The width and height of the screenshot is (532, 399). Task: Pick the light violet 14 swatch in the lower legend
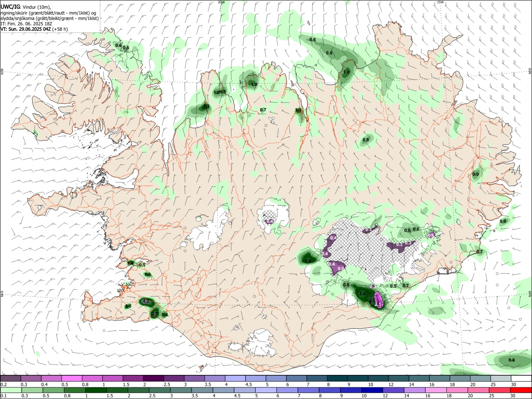click(415, 390)
